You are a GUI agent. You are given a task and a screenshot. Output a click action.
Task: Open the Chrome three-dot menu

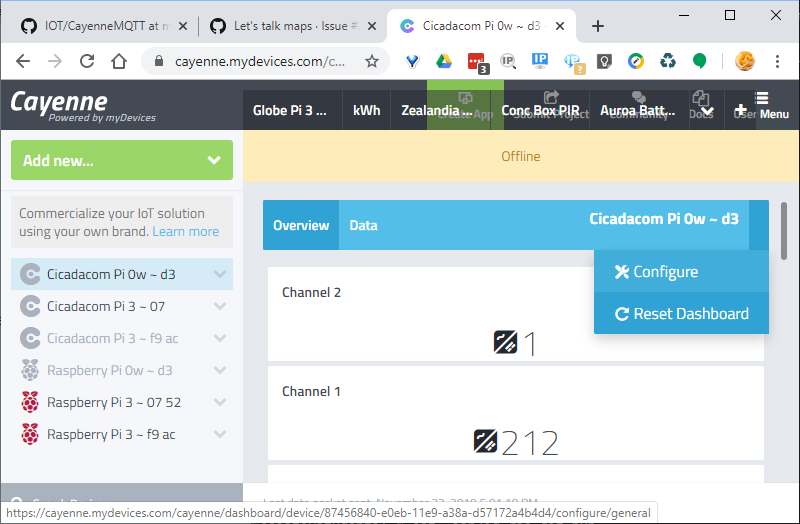[x=778, y=61]
